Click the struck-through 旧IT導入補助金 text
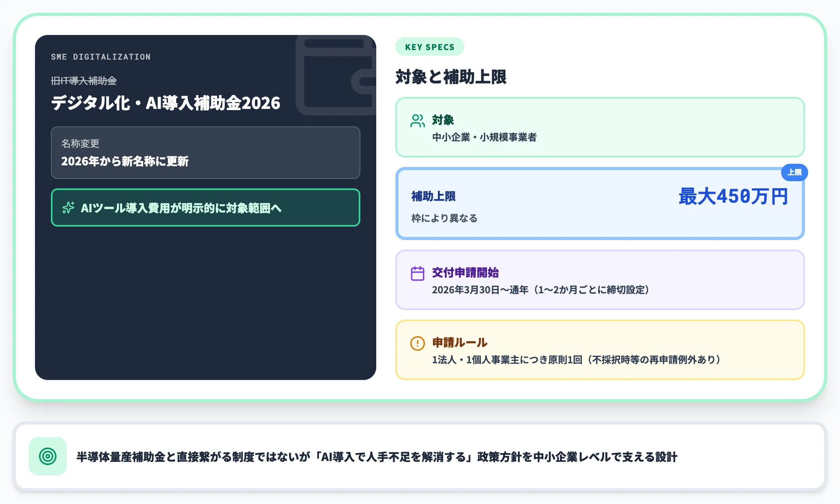The height and width of the screenshot is (504, 840). tap(84, 81)
